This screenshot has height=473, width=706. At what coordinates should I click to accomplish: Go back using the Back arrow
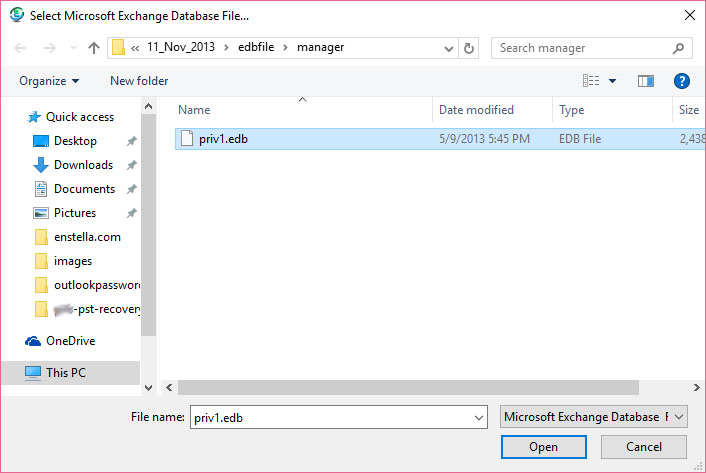pyautogui.click(x=20, y=48)
